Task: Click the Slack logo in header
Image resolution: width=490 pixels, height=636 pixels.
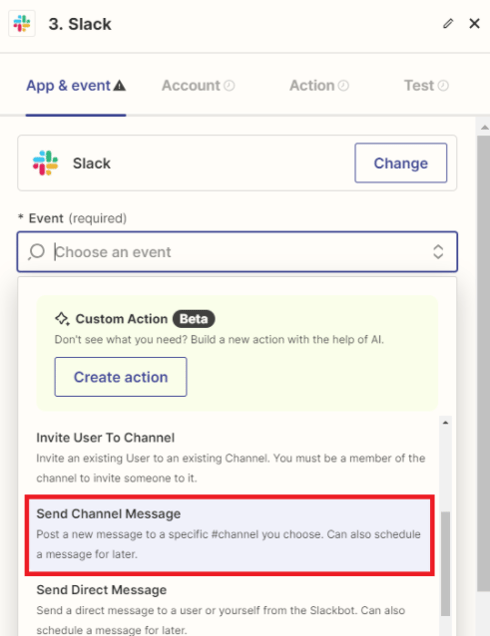Action: click(x=22, y=24)
